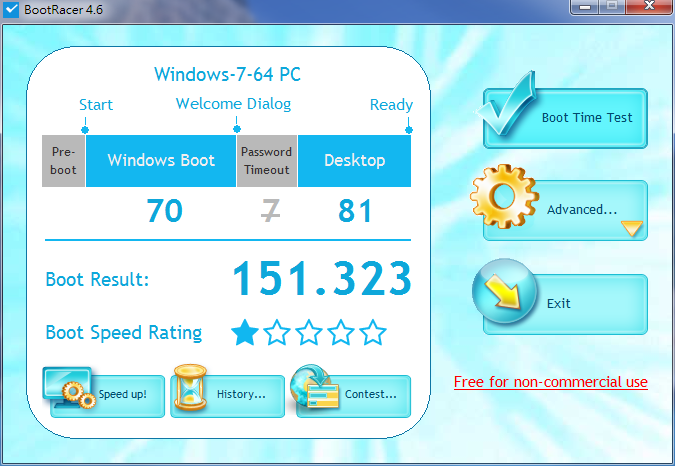
Task: Minimize the BootRacer window
Action: tap(585, 7)
